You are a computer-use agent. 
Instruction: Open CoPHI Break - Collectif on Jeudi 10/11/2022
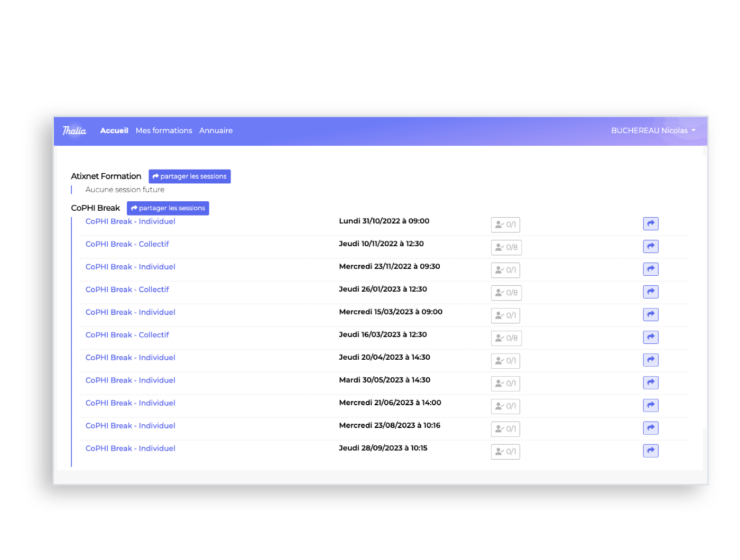click(x=127, y=244)
